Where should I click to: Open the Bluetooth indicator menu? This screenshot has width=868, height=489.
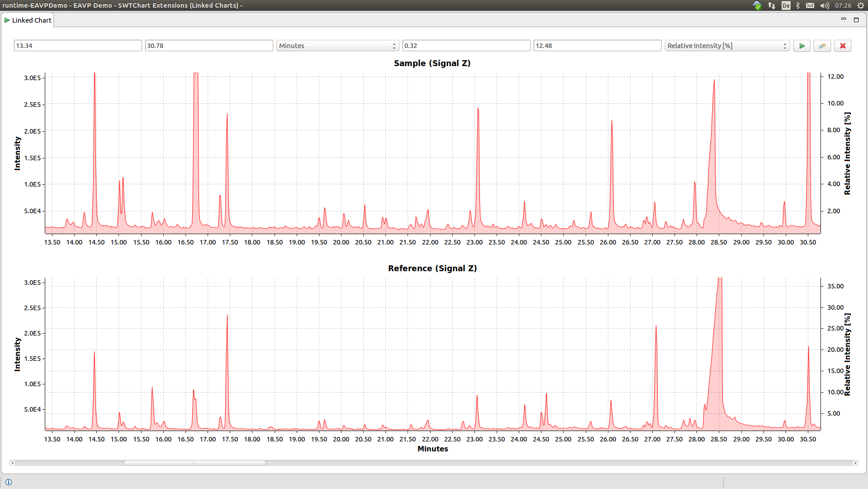798,5
